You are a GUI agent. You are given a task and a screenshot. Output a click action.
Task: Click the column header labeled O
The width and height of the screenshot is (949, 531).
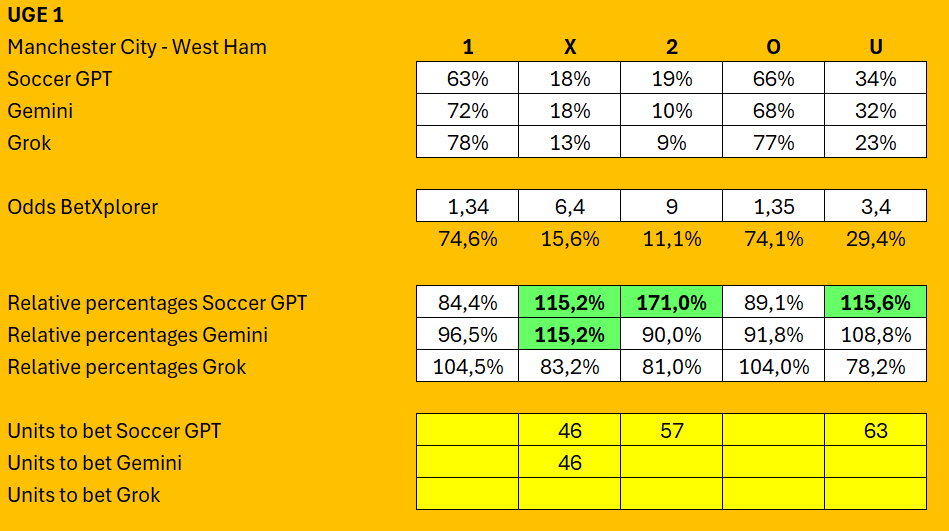773,47
